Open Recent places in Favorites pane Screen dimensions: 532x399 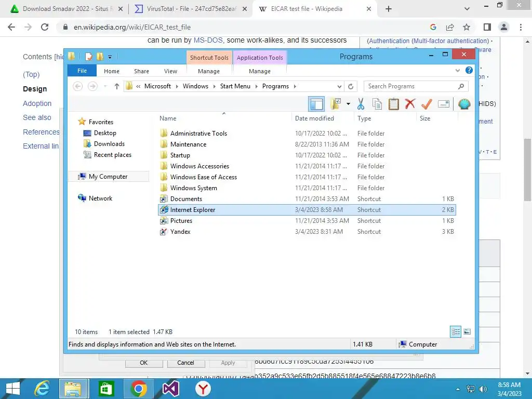pos(112,155)
